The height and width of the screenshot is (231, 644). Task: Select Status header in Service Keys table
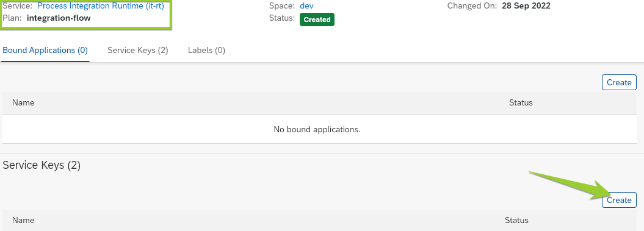[516, 220]
